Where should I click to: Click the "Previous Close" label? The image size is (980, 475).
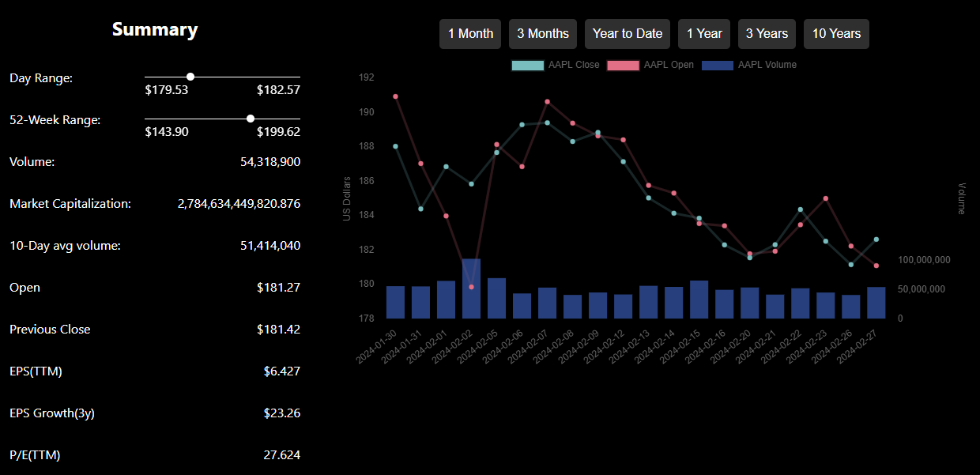(50, 330)
